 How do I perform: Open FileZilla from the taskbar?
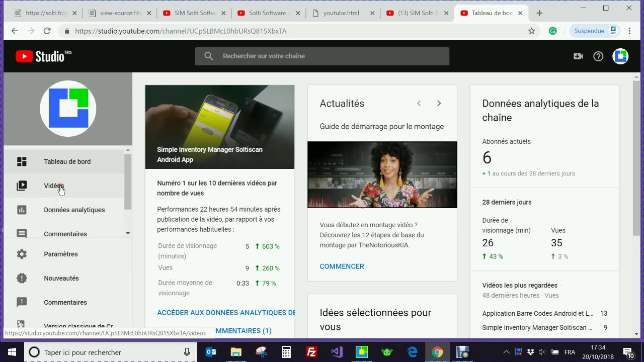[x=311, y=352]
